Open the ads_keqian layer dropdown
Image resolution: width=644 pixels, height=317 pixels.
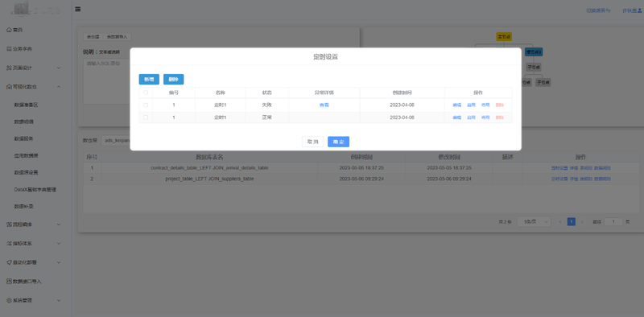(116, 141)
